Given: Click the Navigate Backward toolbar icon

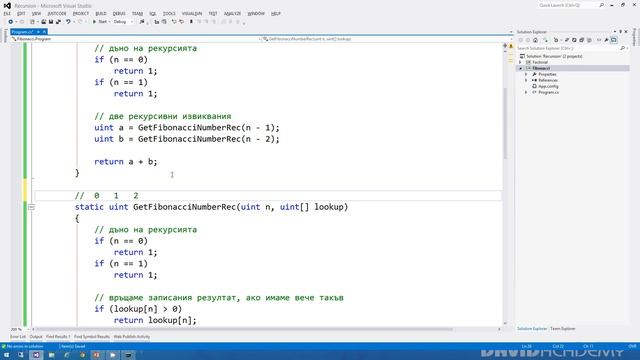Looking at the screenshot, I should click(x=10, y=22).
